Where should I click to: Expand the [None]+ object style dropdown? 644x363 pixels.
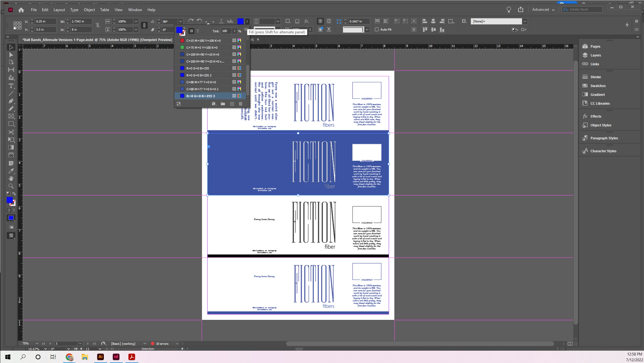point(525,21)
